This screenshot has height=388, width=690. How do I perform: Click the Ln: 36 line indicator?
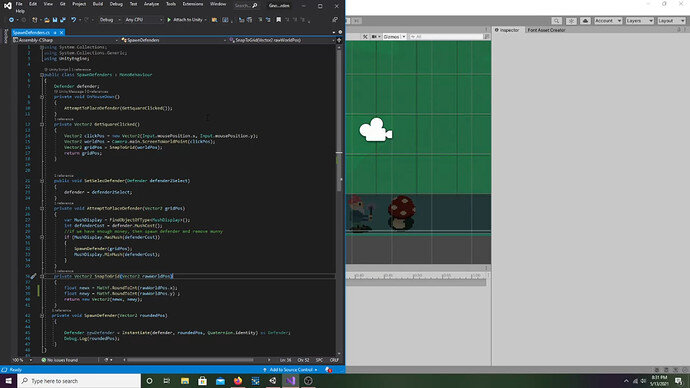pyautogui.click(x=286, y=360)
